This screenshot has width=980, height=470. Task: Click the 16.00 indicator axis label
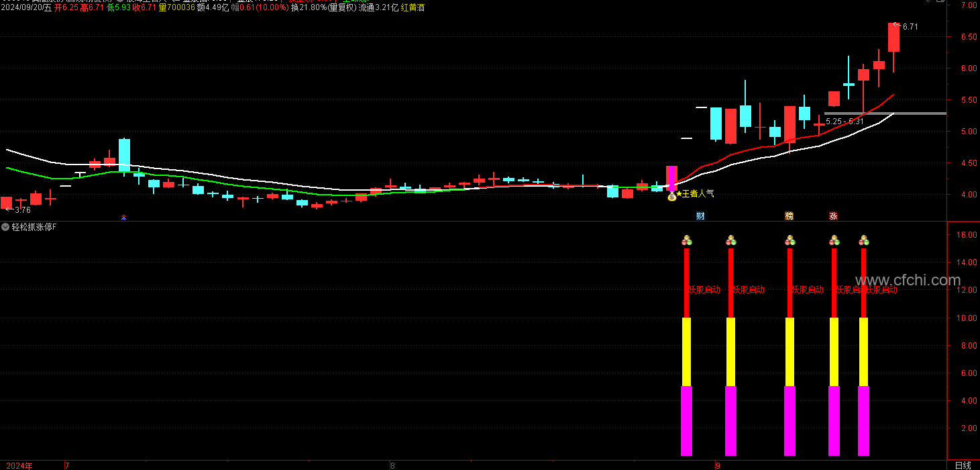tap(966, 235)
